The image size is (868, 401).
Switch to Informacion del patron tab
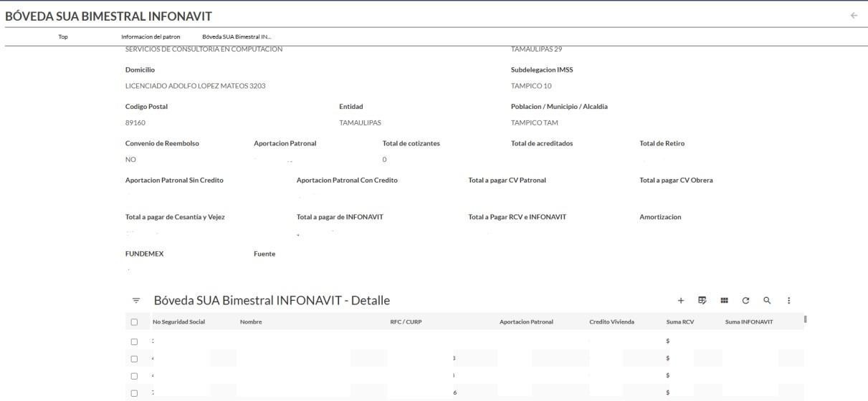(x=151, y=36)
